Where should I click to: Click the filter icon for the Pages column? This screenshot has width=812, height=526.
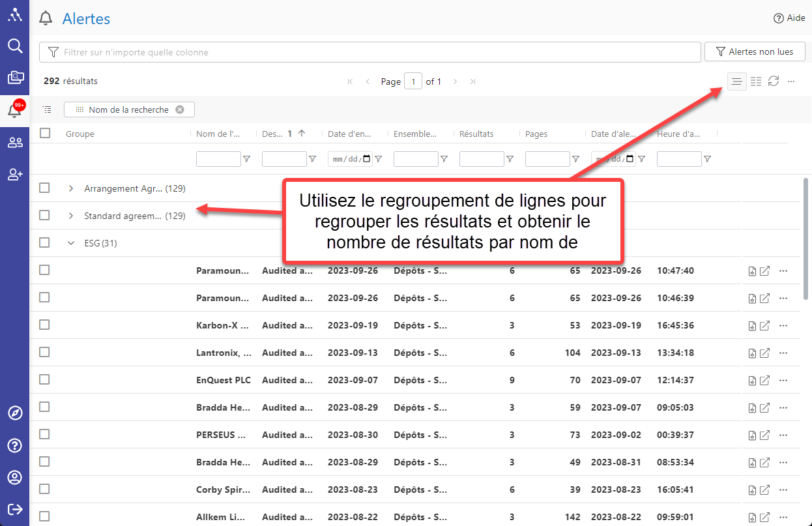click(575, 159)
